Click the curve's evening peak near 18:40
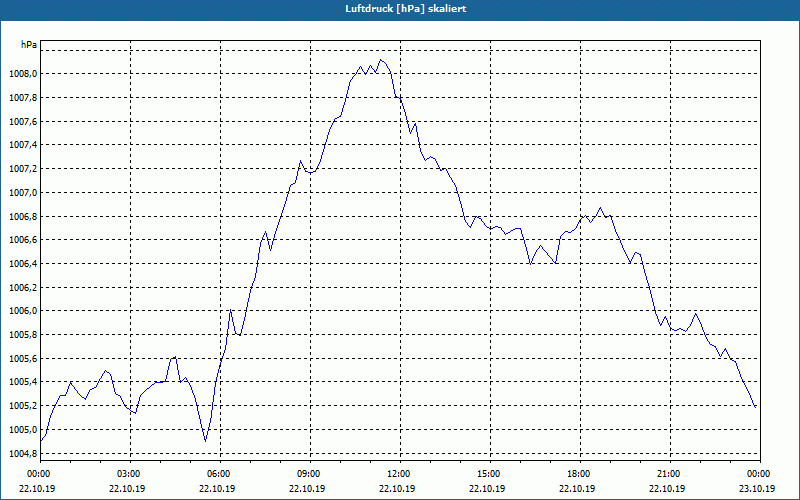800x500 pixels. (600, 208)
